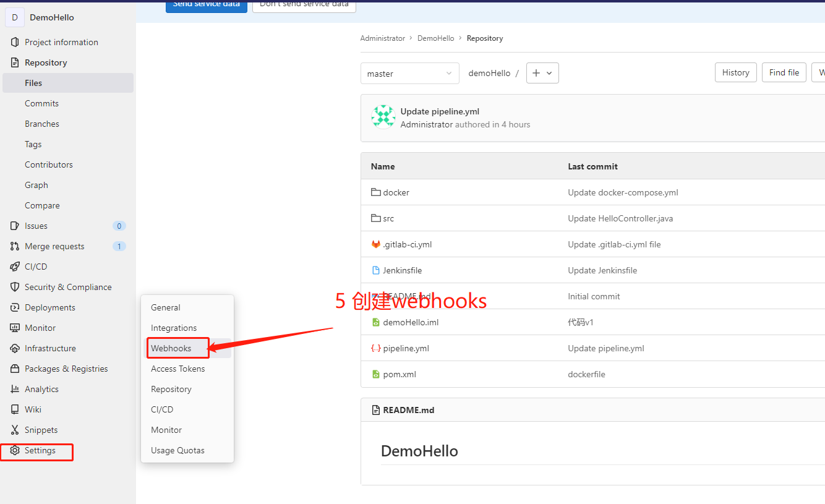Click the Update HelloController.java commit message

click(x=620, y=218)
